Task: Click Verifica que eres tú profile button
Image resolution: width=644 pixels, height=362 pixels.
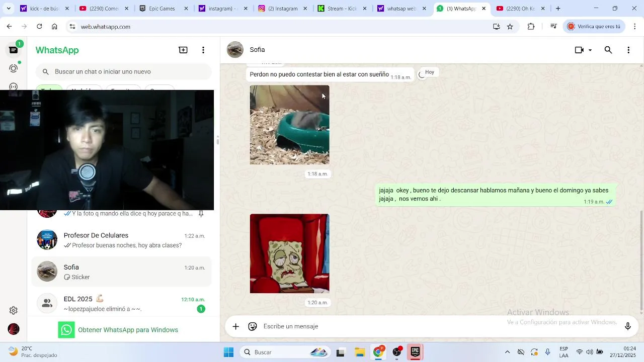Action: pos(594,27)
